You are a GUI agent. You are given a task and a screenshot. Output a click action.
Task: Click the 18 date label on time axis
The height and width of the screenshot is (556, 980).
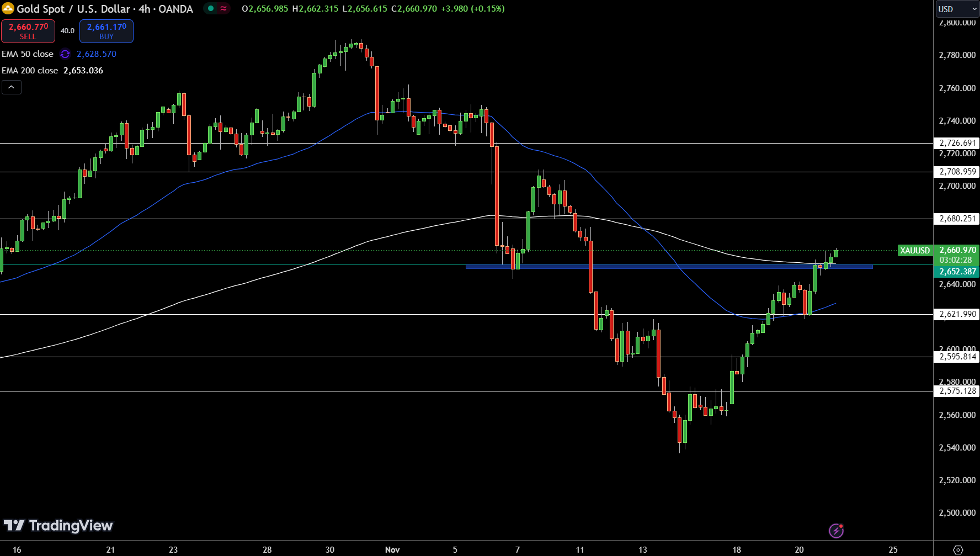pos(737,549)
